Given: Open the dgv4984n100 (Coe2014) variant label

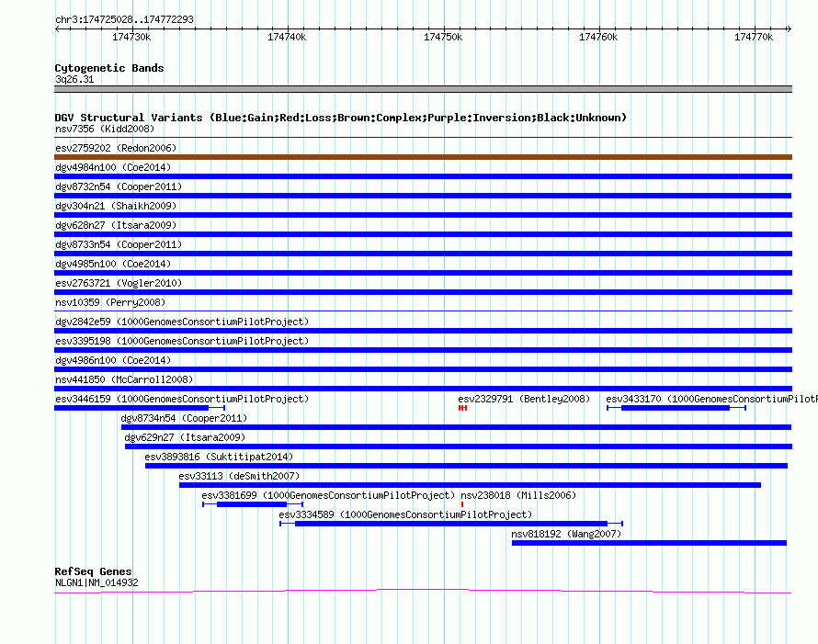Looking at the screenshot, I should [113, 167].
